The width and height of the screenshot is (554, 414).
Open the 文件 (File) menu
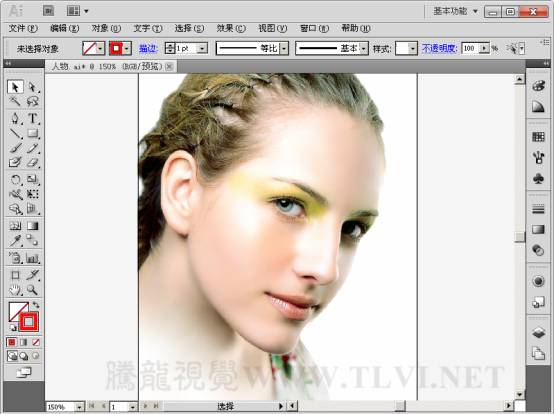coord(23,28)
